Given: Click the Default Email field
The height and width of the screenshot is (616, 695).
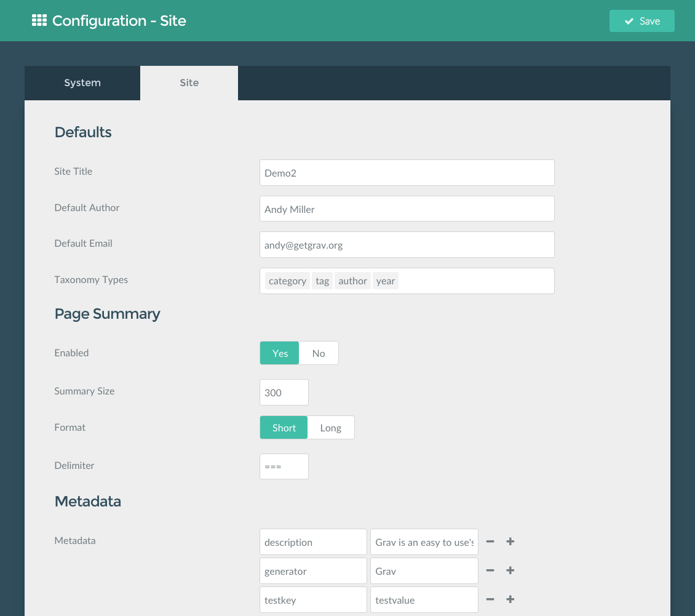Looking at the screenshot, I should 407,245.
